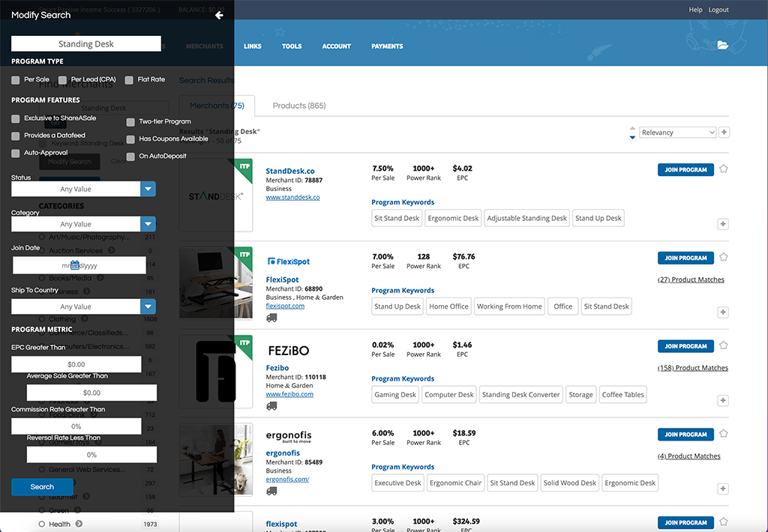The width and height of the screenshot is (768, 532).
Task: Favorite ergonofis with star icon
Action: 724,433
